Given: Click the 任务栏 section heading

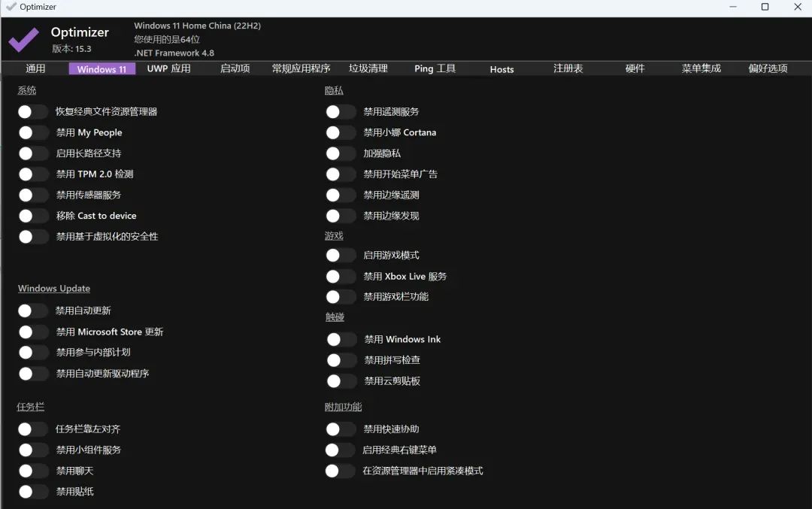Looking at the screenshot, I should [30, 407].
